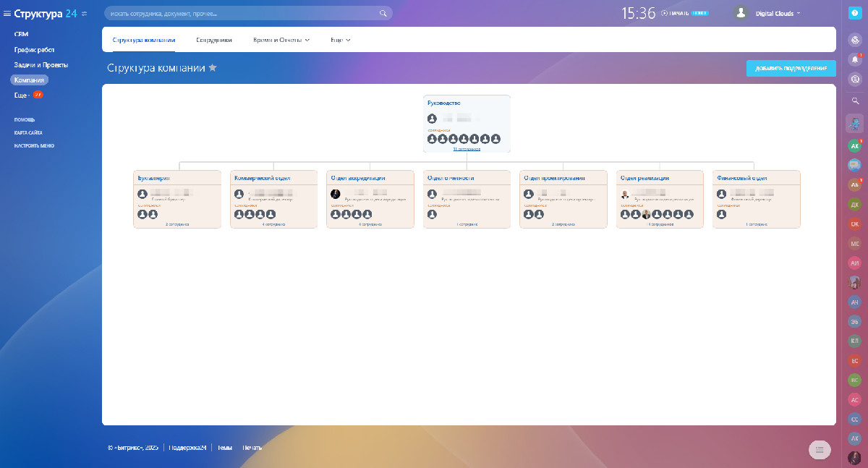Open the notifications bell icon
This screenshot has width=868, height=468.
tap(855, 59)
